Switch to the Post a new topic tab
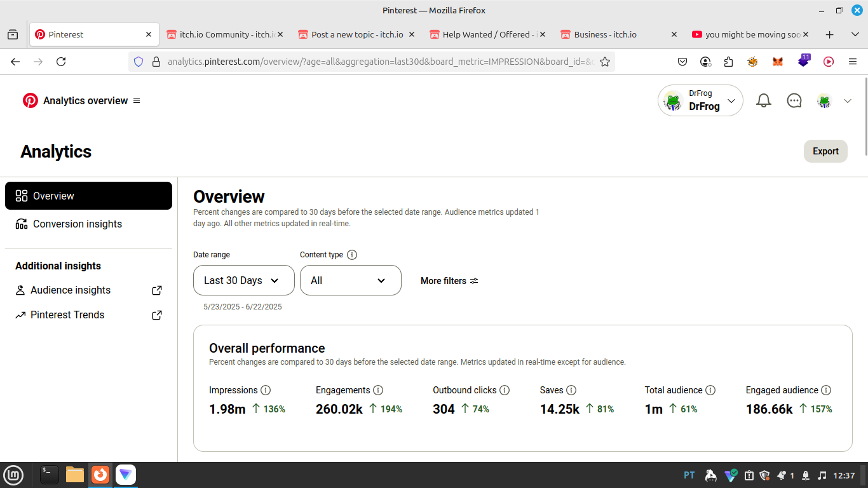This screenshot has width=868, height=488. coord(356,34)
